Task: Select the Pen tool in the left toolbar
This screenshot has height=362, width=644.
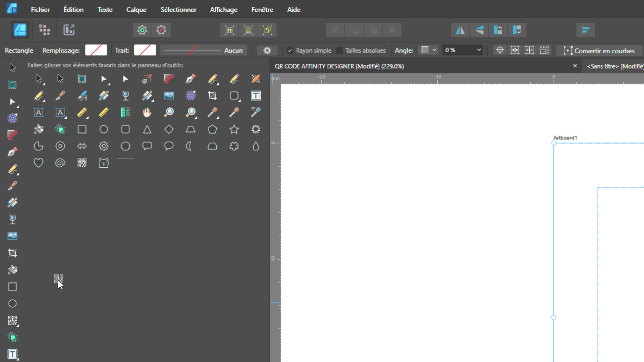Action: point(12,152)
